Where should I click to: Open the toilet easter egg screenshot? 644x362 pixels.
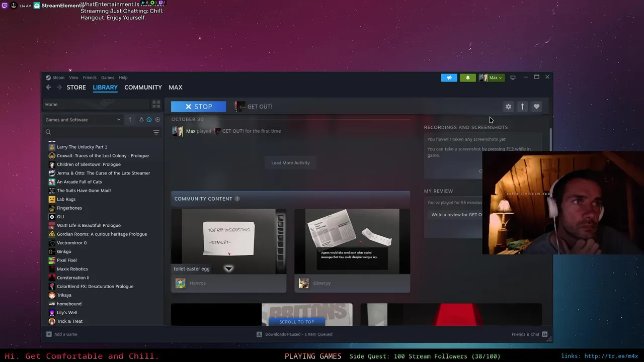tap(228, 241)
